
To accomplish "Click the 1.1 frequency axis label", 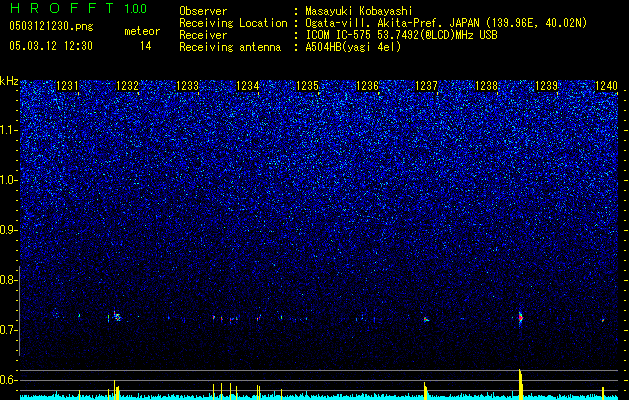I will [9, 130].
